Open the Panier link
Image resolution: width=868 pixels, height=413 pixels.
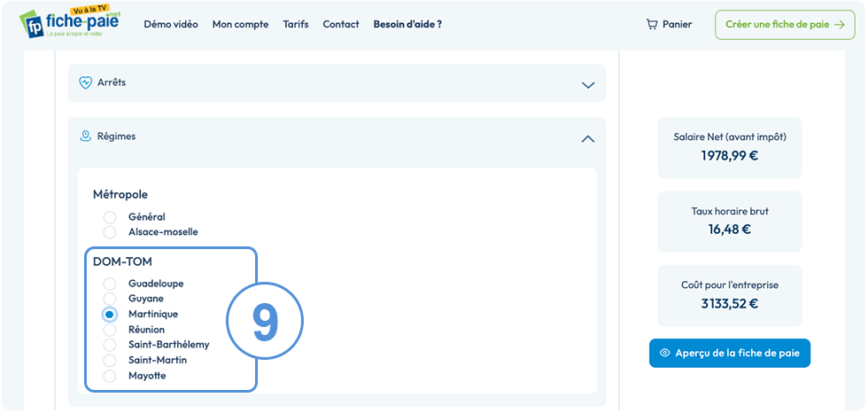tap(669, 24)
